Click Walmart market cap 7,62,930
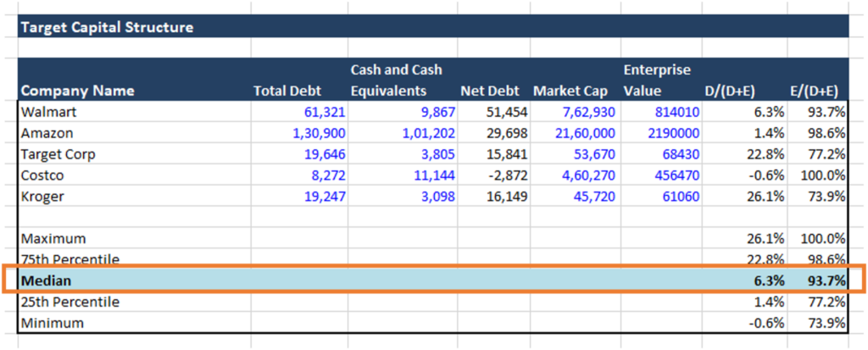 point(588,113)
